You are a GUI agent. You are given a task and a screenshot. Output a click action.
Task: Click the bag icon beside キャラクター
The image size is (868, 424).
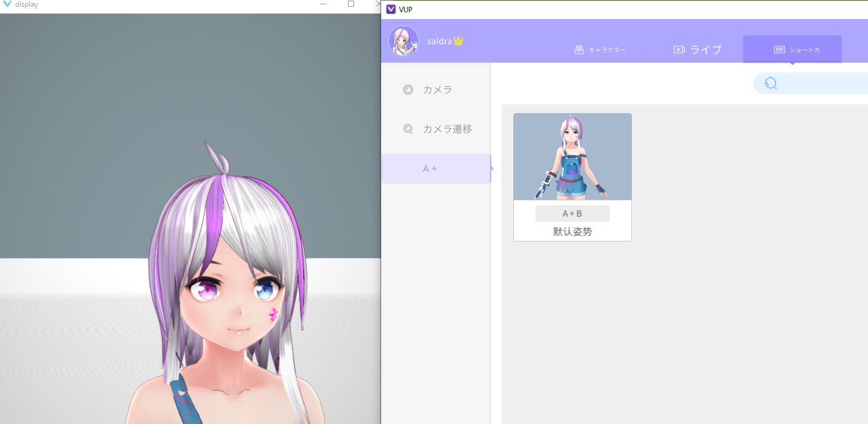(579, 50)
